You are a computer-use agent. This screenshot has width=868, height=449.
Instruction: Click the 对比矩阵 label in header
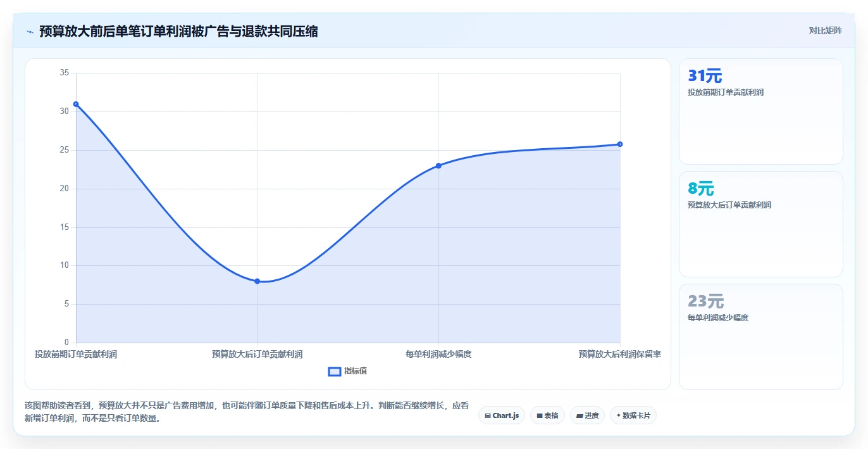[825, 30]
